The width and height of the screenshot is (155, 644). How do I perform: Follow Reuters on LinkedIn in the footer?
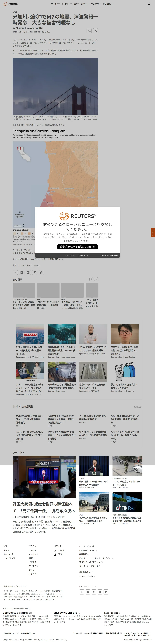(x=106, y=592)
